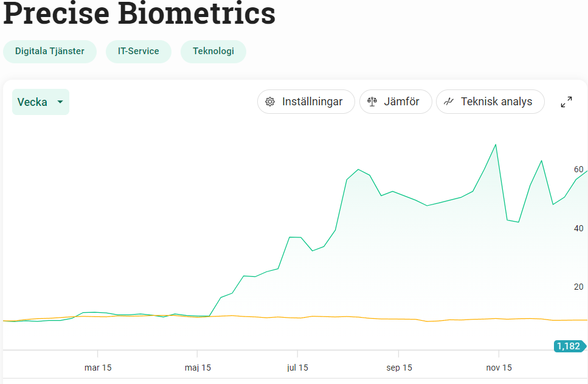This screenshot has height=384, width=588.
Task: Open the Teknisk analys view
Action: click(490, 102)
